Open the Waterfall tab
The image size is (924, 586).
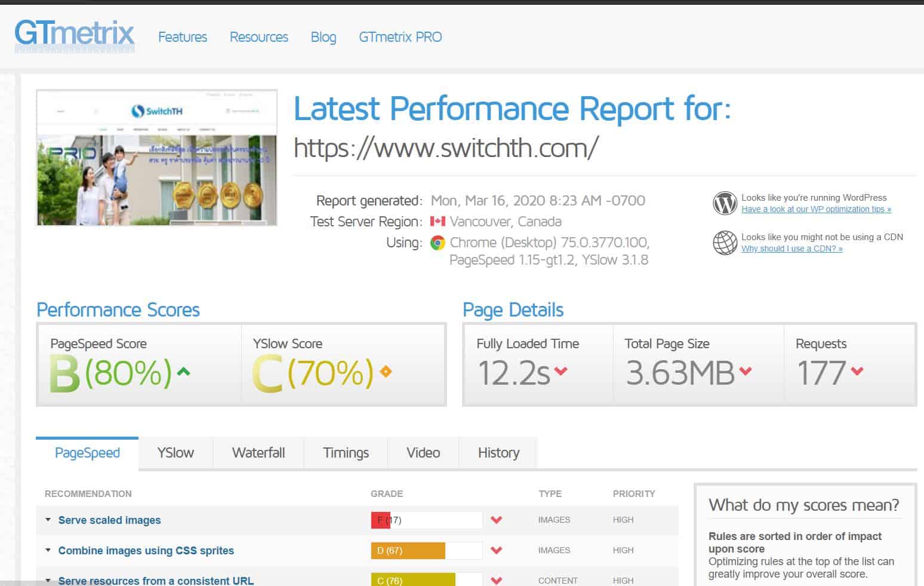(x=258, y=453)
